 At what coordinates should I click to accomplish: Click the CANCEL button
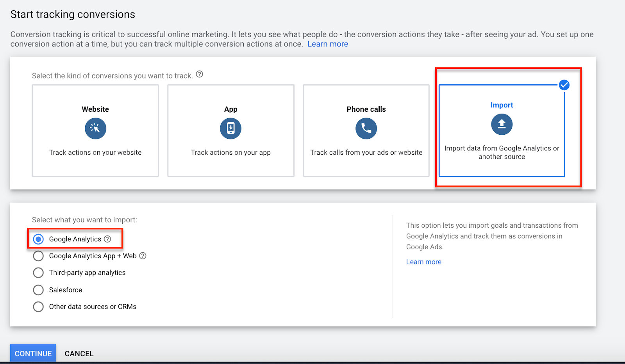pyautogui.click(x=79, y=353)
